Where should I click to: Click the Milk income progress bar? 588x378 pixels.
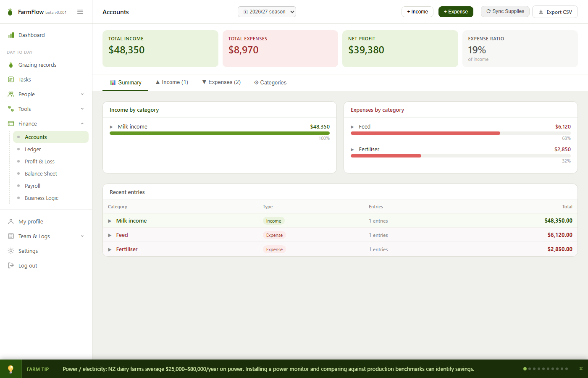(220, 133)
